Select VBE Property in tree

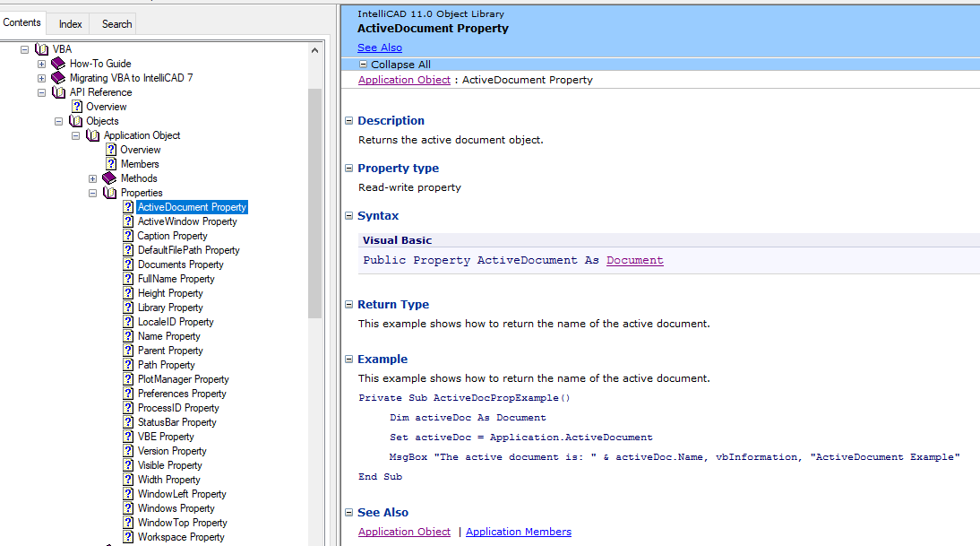click(x=166, y=437)
